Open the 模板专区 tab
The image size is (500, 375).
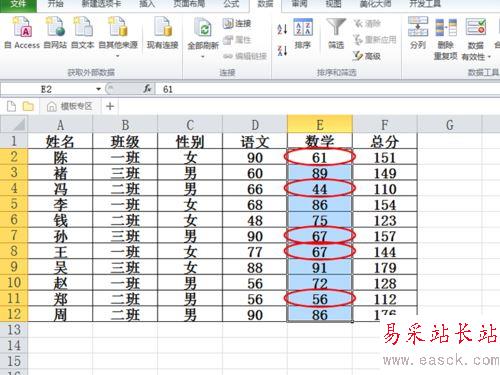click(69, 106)
